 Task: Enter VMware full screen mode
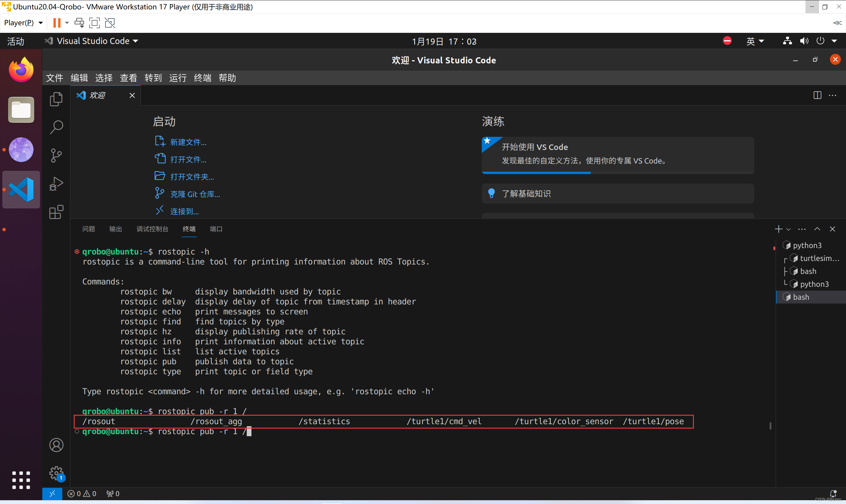pos(95,23)
